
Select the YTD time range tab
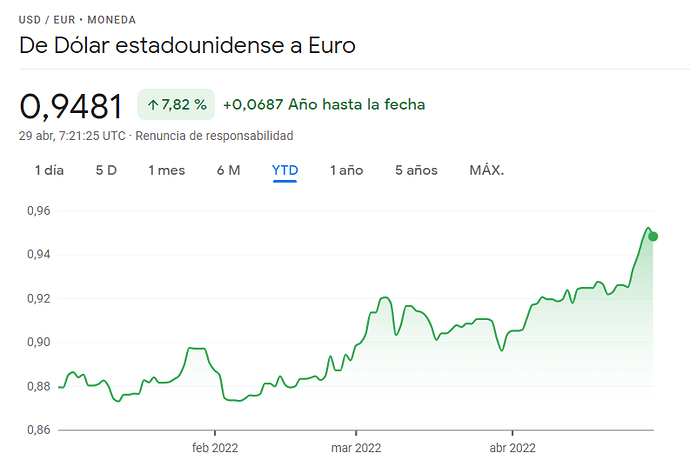[x=285, y=170]
